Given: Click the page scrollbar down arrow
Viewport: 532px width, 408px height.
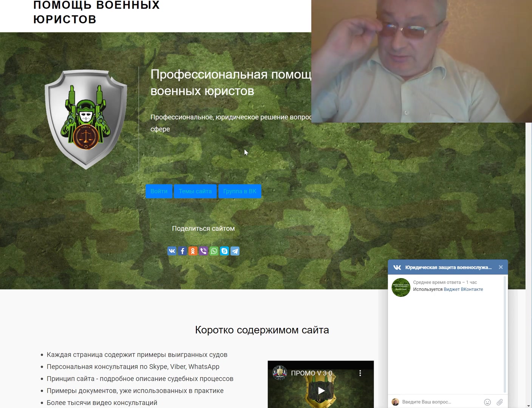Looking at the screenshot, I should click(x=529, y=405).
